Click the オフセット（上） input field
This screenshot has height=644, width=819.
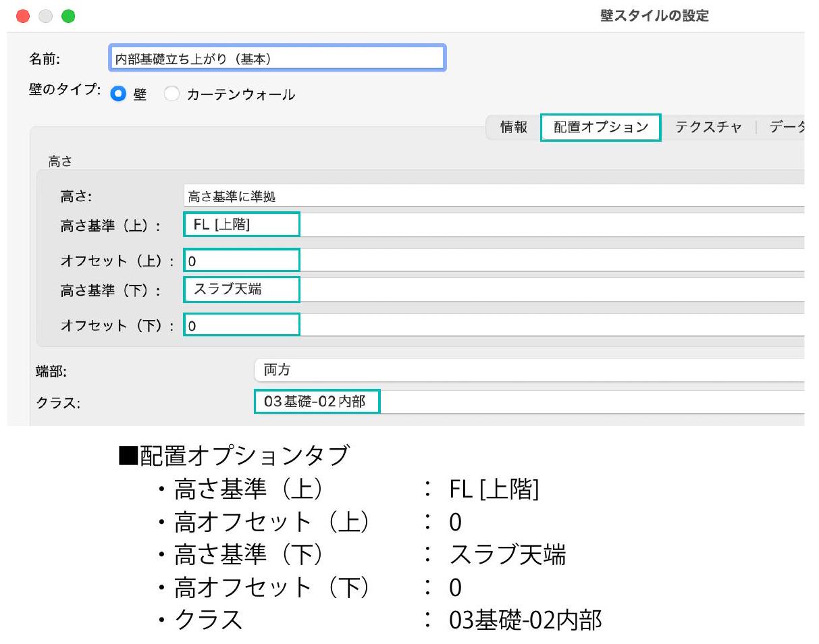click(x=494, y=261)
